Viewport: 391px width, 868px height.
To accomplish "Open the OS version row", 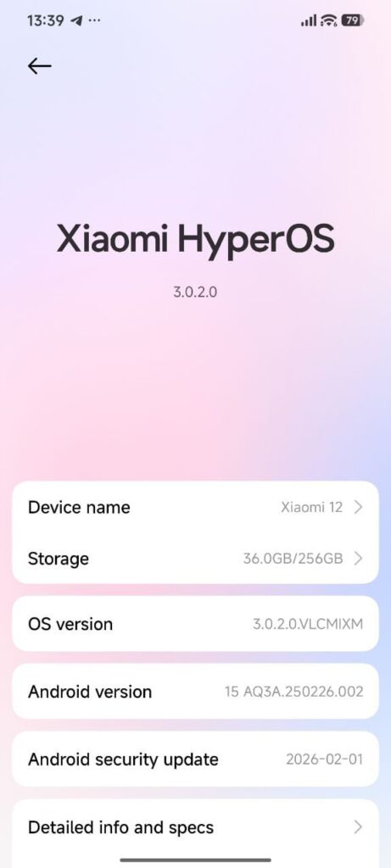I will pyautogui.click(x=195, y=624).
